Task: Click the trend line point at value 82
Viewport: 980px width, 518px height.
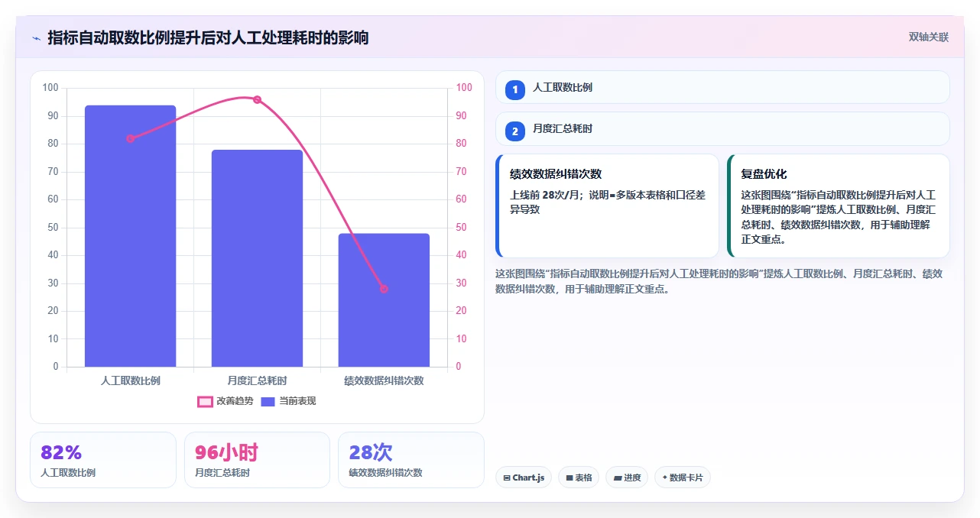Action: 130,138
